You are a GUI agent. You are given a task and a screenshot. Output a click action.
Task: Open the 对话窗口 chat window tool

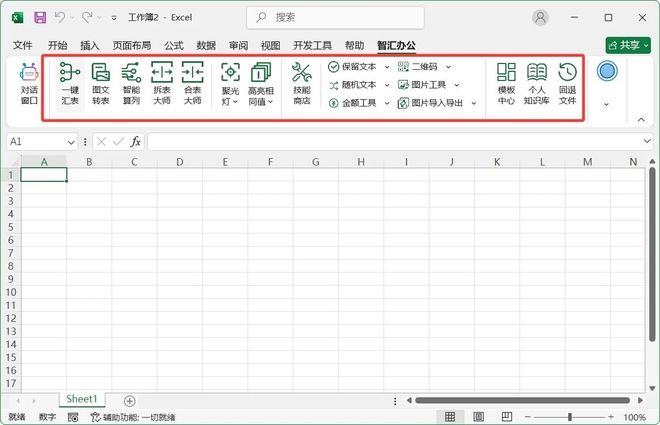[x=29, y=83]
